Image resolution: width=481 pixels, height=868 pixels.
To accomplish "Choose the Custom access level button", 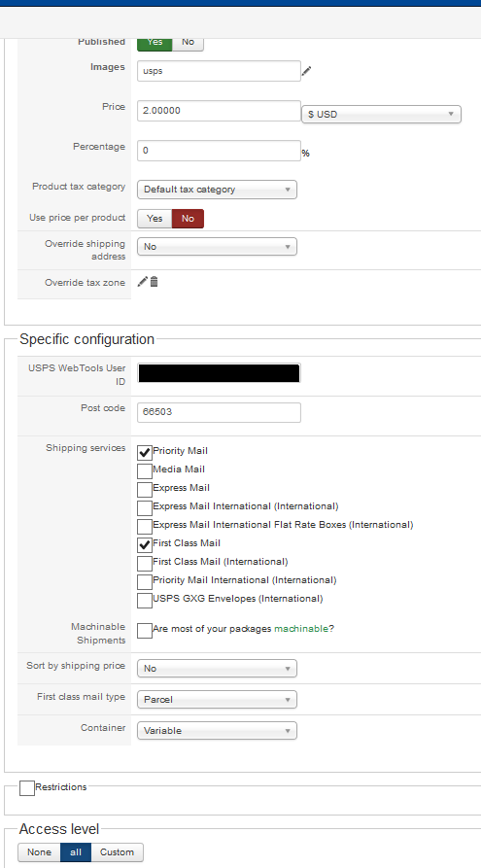I will pyautogui.click(x=117, y=852).
